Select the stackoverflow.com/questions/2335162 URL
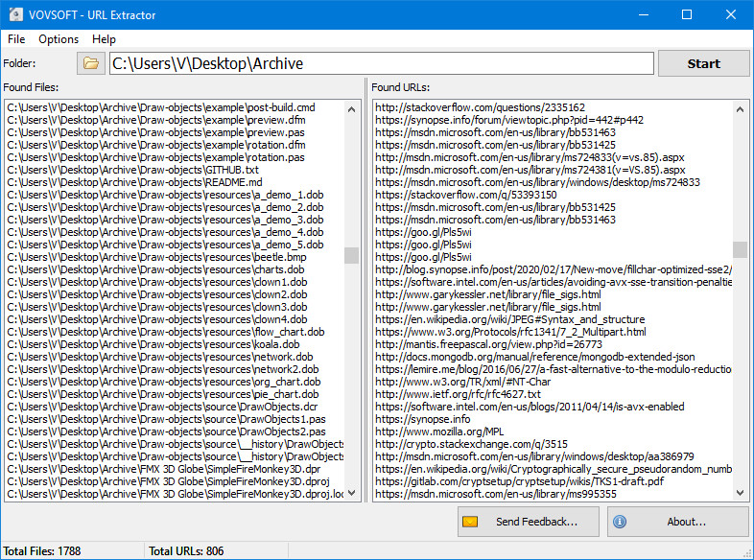This screenshot has width=754, height=560. click(553, 107)
